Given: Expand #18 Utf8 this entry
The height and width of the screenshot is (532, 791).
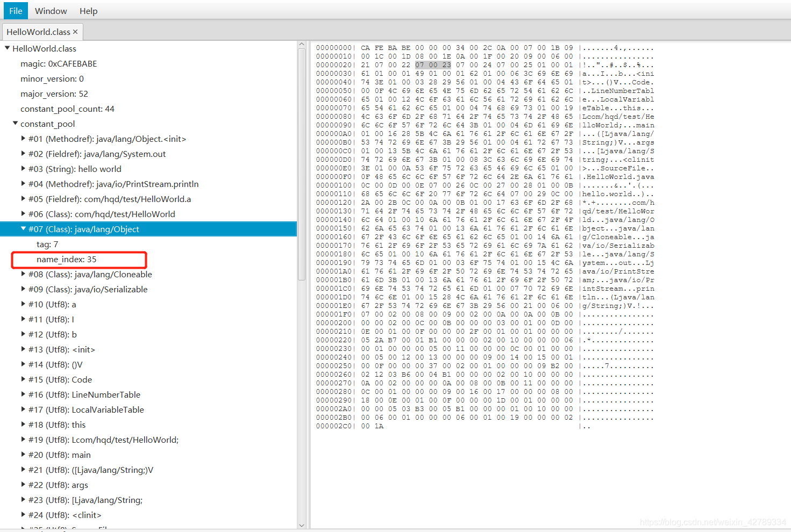Looking at the screenshot, I should coord(24,424).
